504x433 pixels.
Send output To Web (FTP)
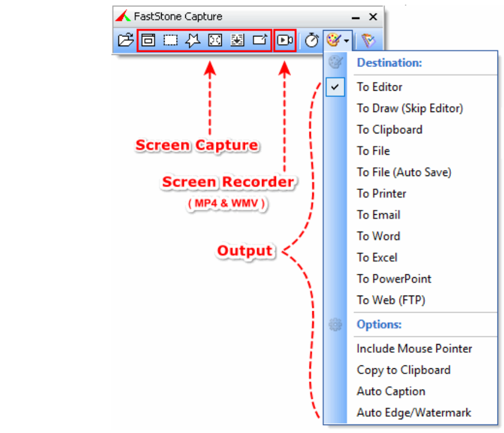391,300
